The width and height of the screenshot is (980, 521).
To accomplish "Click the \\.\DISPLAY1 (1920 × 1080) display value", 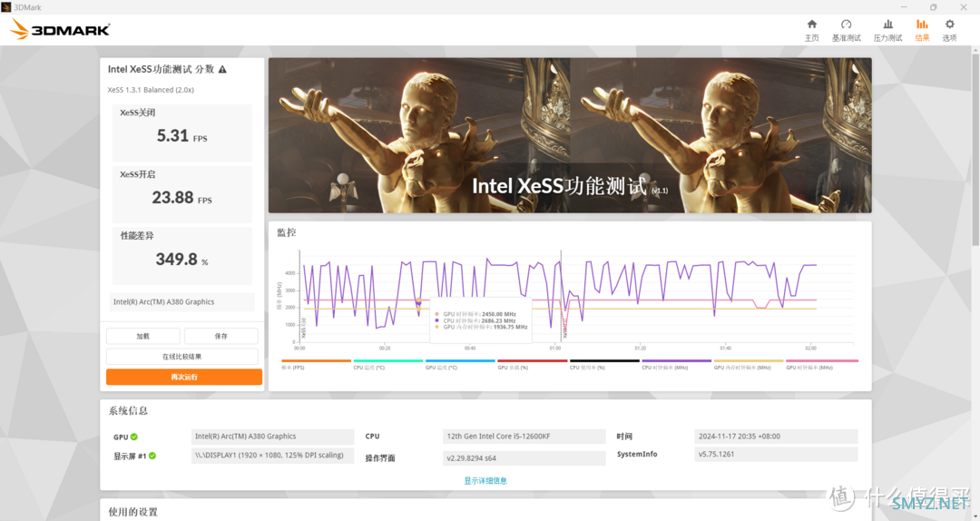I will [272, 456].
